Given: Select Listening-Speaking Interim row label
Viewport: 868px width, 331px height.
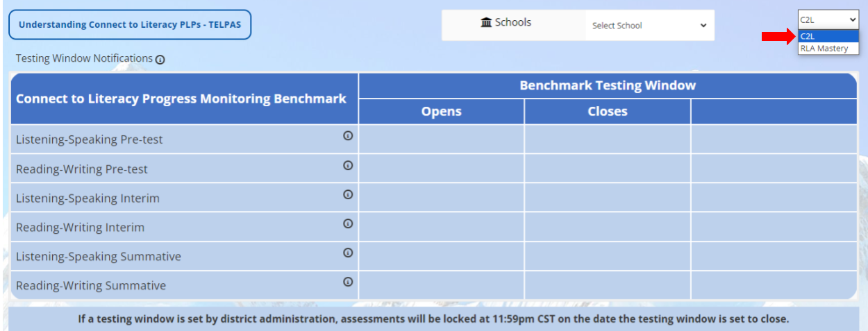Looking at the screenshot, I should (x=87, y=198).
